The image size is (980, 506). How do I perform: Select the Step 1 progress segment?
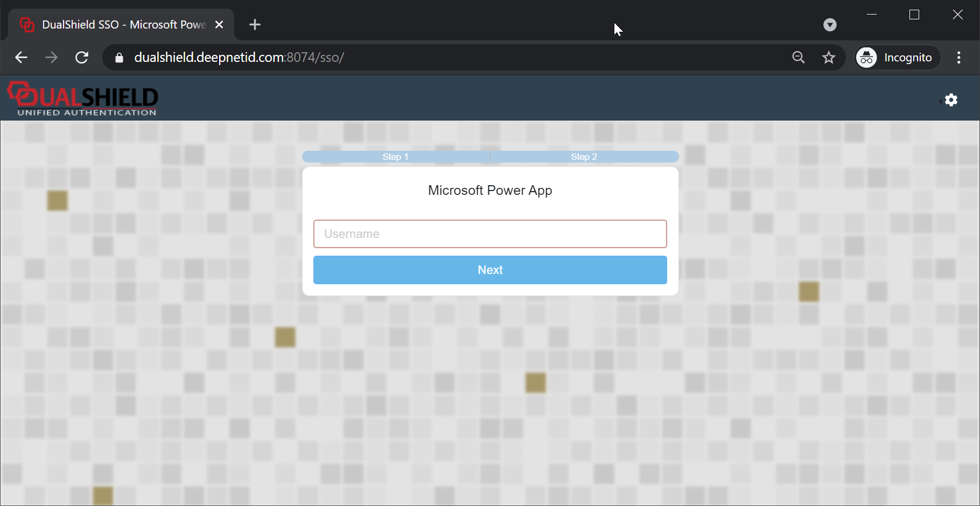coord(396,157)
